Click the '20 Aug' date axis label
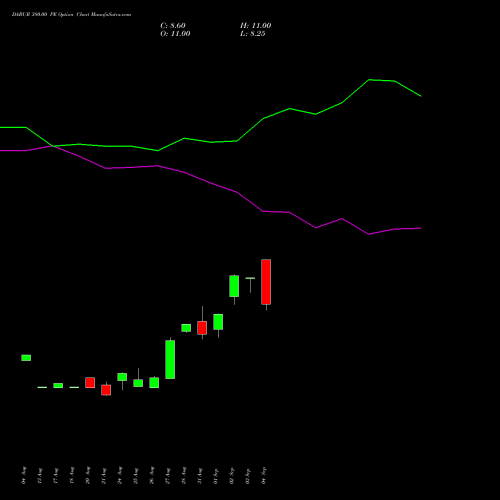The width and height of the screenshot is (500, 500). 88,475
